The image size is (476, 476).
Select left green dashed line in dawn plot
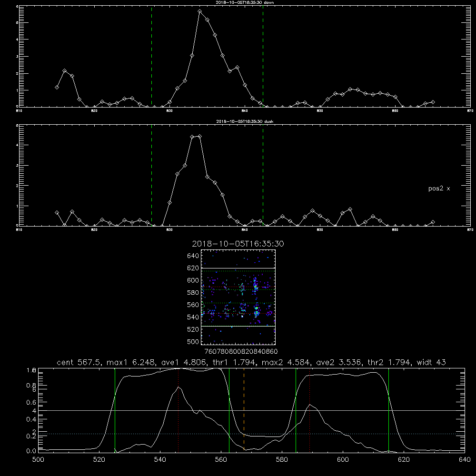[151, 56]
